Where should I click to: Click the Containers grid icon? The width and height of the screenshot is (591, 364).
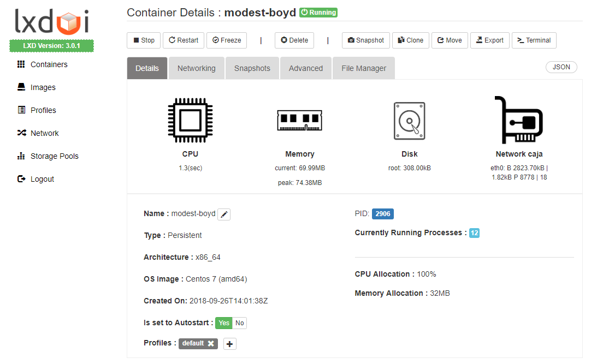21,64
